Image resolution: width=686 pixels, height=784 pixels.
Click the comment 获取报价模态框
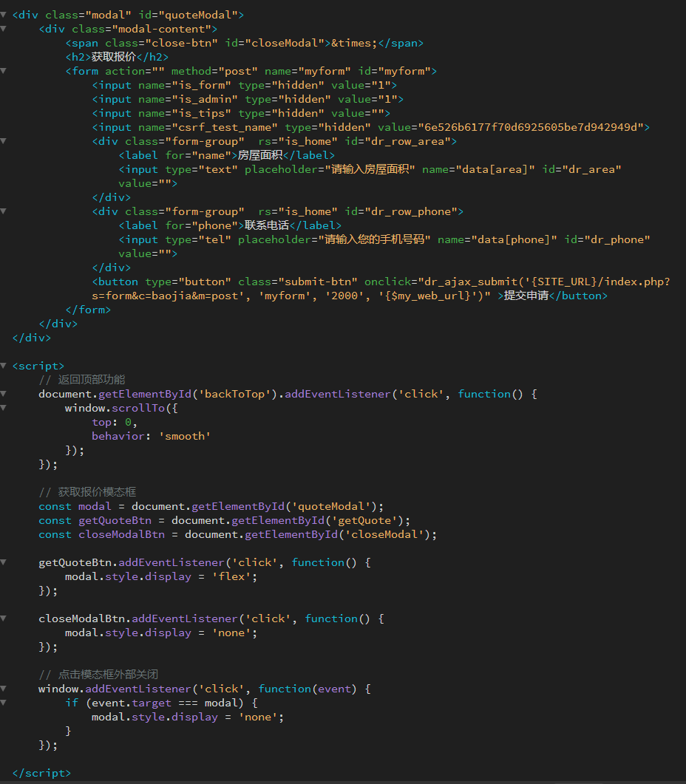[x=87, y=493]
